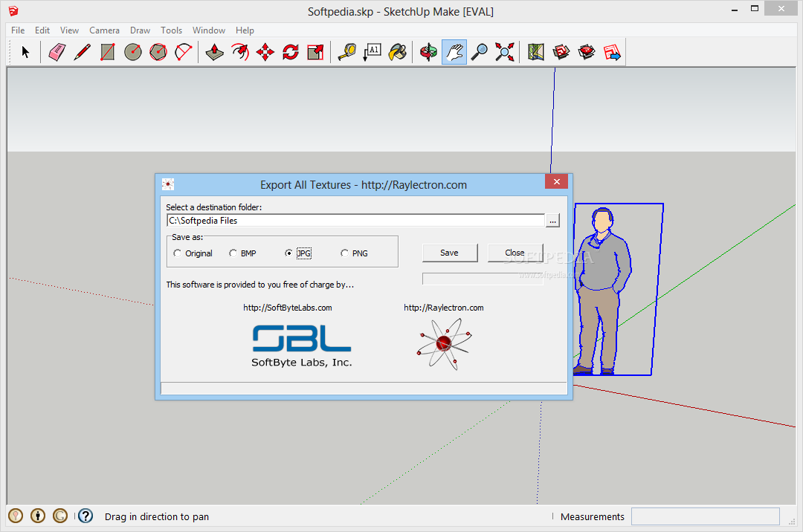Open the http://Raylectron.com link

[443, 308]
